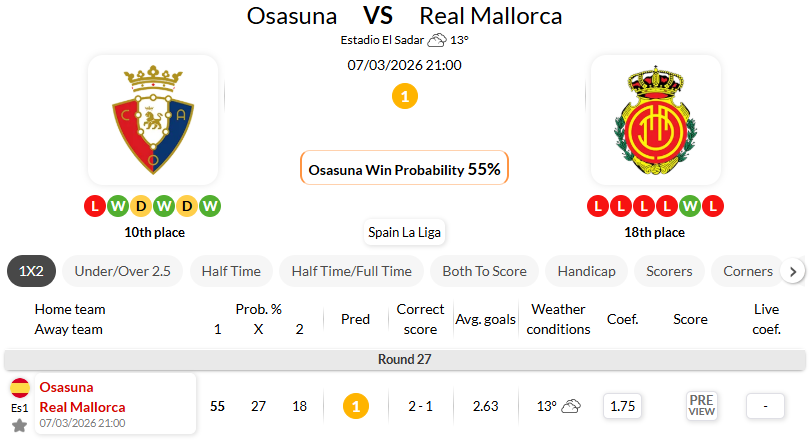The image size is (810, 440).
Task: Open the Both To Score tab
Action: 485,271
